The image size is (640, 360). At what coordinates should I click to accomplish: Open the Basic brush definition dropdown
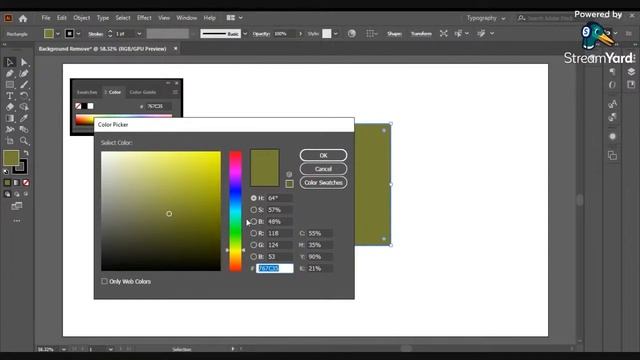(x=245, y=34)
